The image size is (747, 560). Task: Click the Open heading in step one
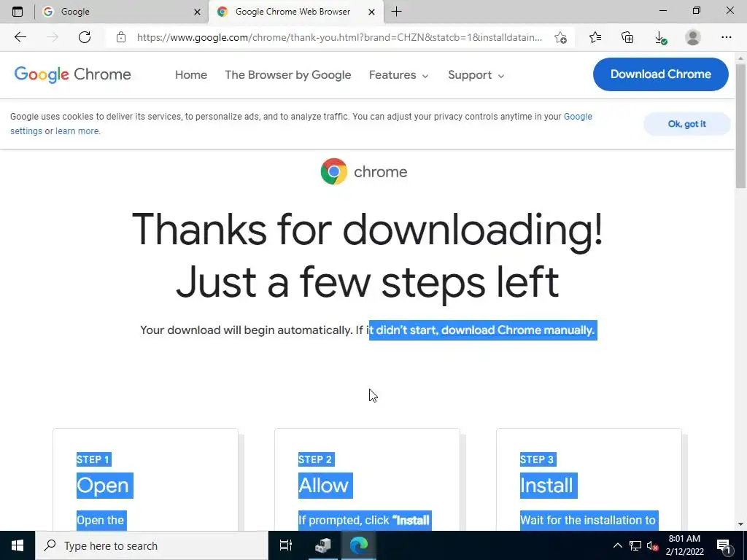[x=104, y=485]
